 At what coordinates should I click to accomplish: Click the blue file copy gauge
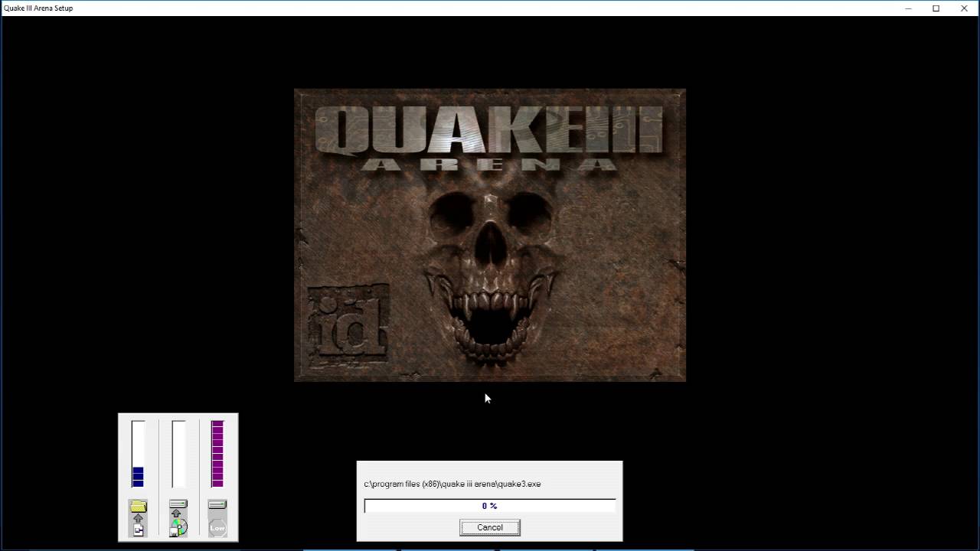click(138, 454)
